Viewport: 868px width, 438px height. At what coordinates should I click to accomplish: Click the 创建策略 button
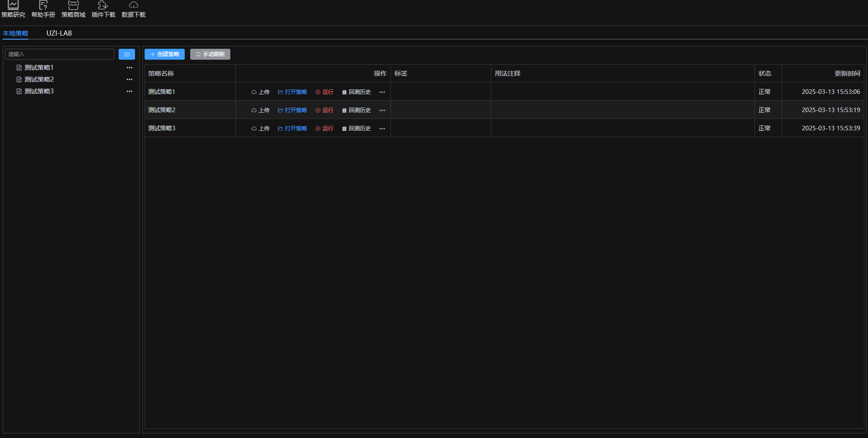(x=165, y=54)
